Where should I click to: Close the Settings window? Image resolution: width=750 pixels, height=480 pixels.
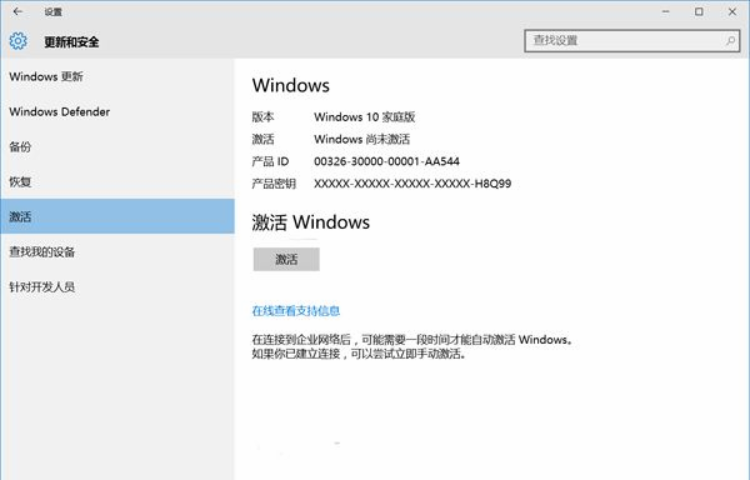(733, 12)
